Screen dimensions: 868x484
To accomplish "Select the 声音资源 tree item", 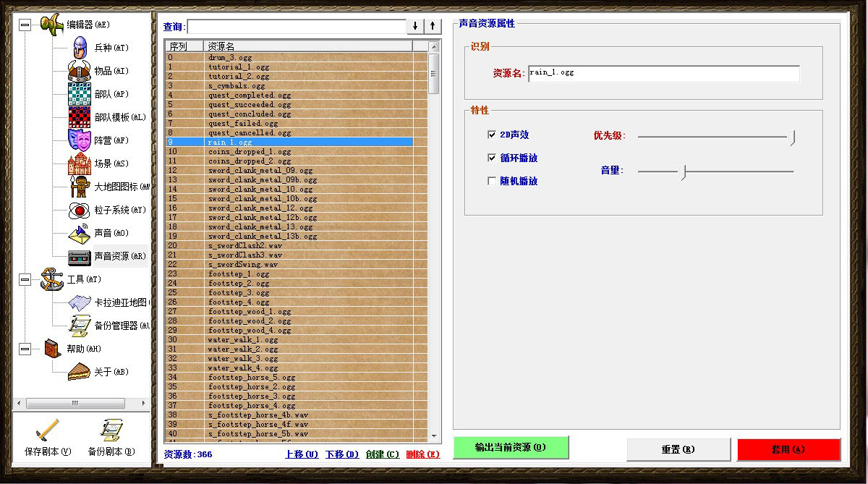I will (119, 256).
